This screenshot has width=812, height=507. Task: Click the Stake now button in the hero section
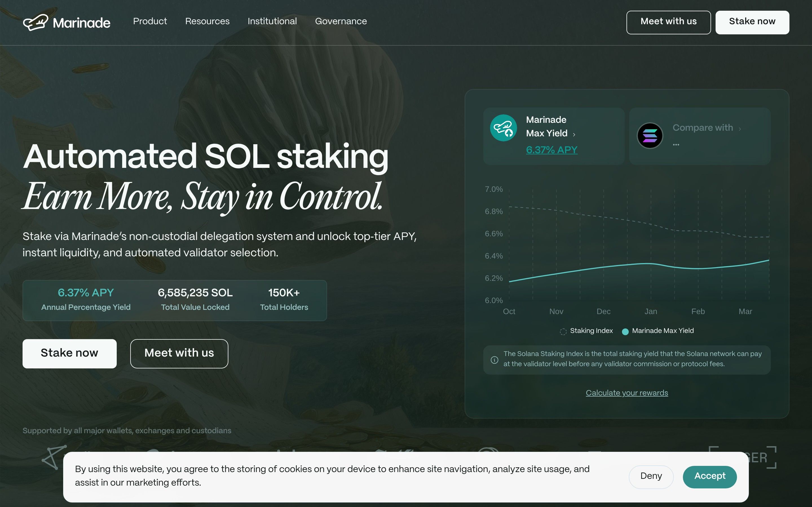point(69,353)
